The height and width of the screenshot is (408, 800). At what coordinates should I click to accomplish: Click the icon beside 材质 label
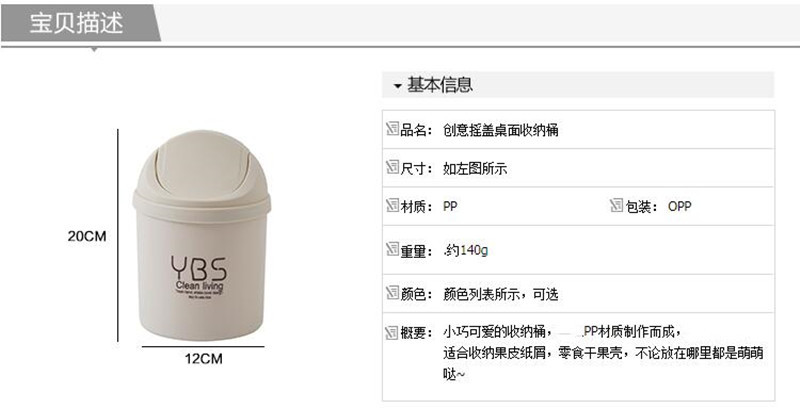pos(392,206)
